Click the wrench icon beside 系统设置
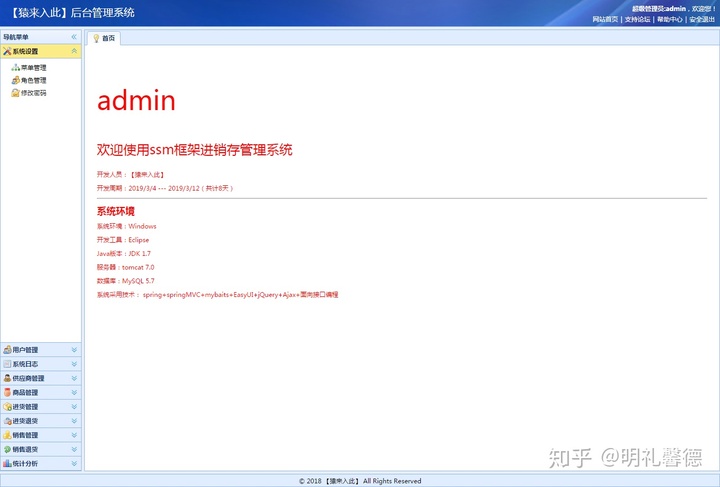This screenshot has width=720, height=487. (x=7, y=51)
